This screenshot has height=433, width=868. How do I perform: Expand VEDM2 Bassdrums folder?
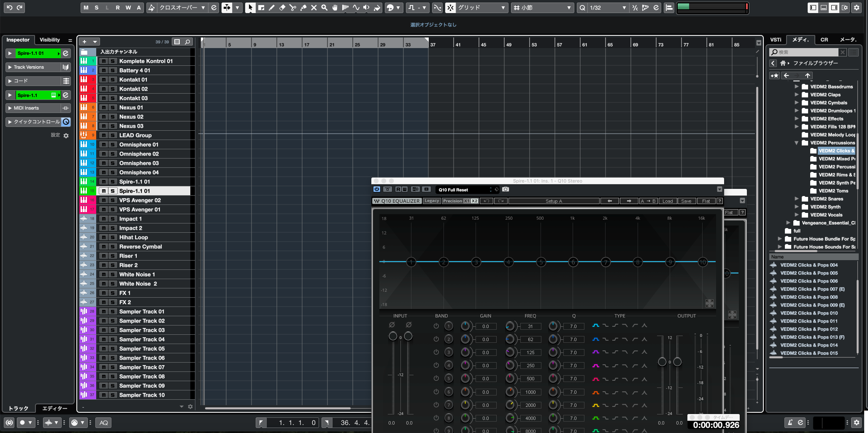[797, 86]
